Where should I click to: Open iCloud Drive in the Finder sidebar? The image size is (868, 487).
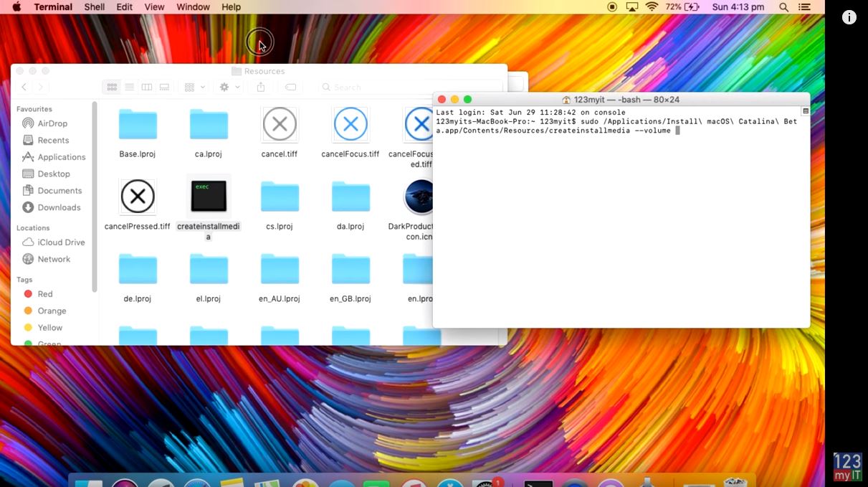click(x=61, y=242)
